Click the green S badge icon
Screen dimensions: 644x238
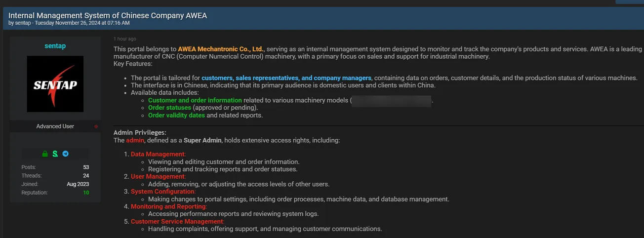[55, 154]
